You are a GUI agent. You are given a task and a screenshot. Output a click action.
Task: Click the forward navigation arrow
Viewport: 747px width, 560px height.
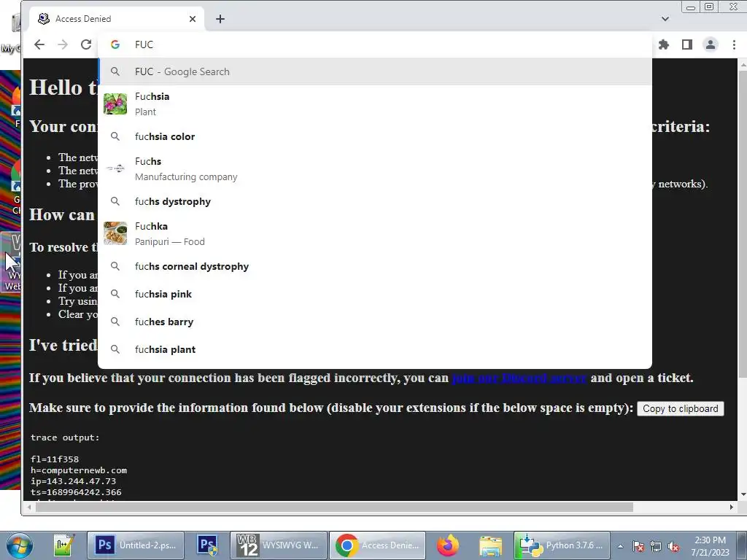click(63, 44)
